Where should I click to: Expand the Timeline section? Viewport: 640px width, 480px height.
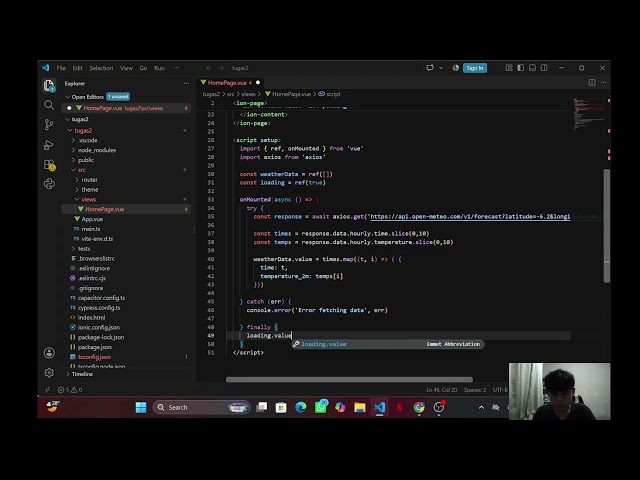82,374
